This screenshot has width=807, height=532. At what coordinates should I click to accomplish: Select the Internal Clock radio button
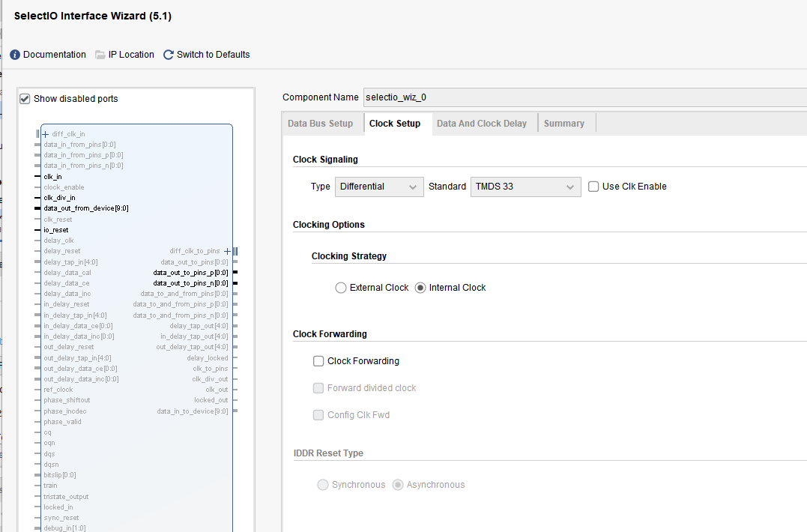tap(420, 288)
